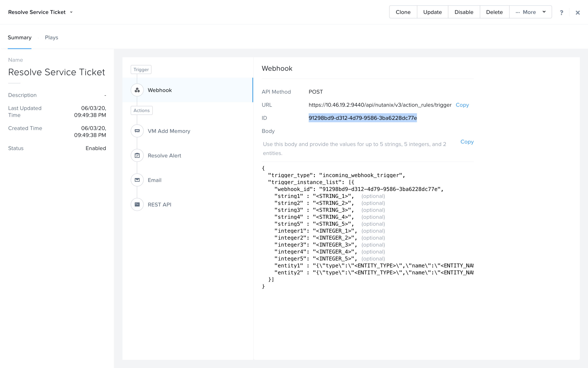The image size is (588, 368).
Task: Click the "integer5" line in body
Action: tap(330, 259)
